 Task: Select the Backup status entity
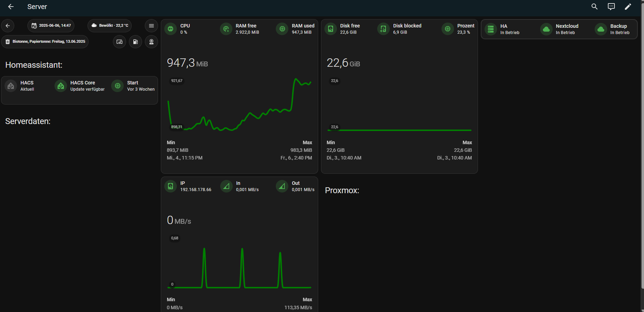click(x=614, y=29)
